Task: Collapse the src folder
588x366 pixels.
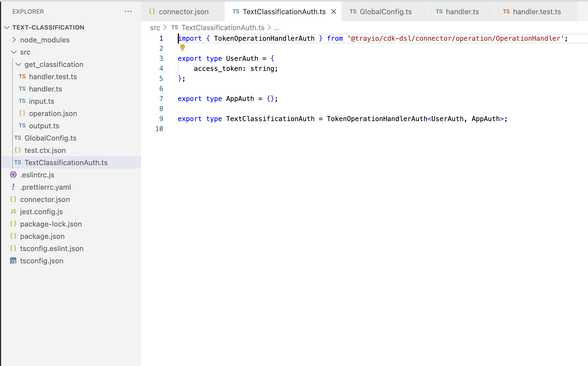Action: pyautogui.click(x=14, y=52)
